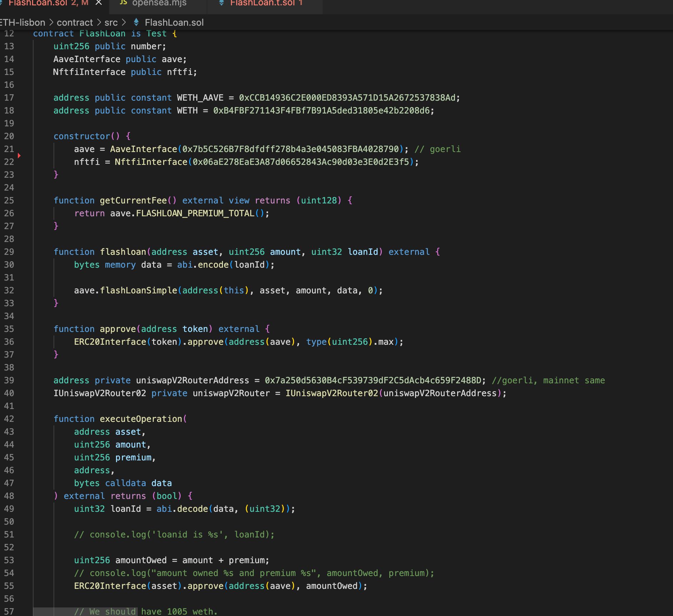Open the ETH-lisbon breadcrumb folder
This screenshot has width=673, height=616.
tap(22, 22)
